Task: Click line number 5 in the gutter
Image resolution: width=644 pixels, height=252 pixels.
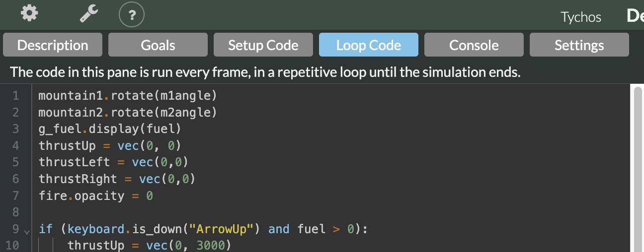Action: 15,162
